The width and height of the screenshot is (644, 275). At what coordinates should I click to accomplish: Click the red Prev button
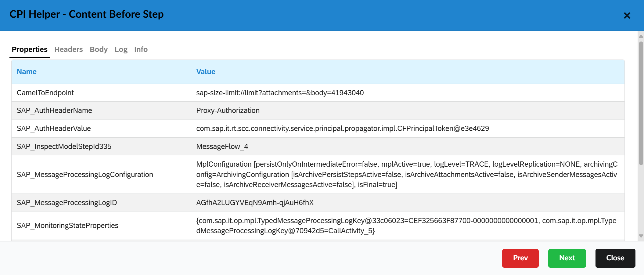point(520,258)
